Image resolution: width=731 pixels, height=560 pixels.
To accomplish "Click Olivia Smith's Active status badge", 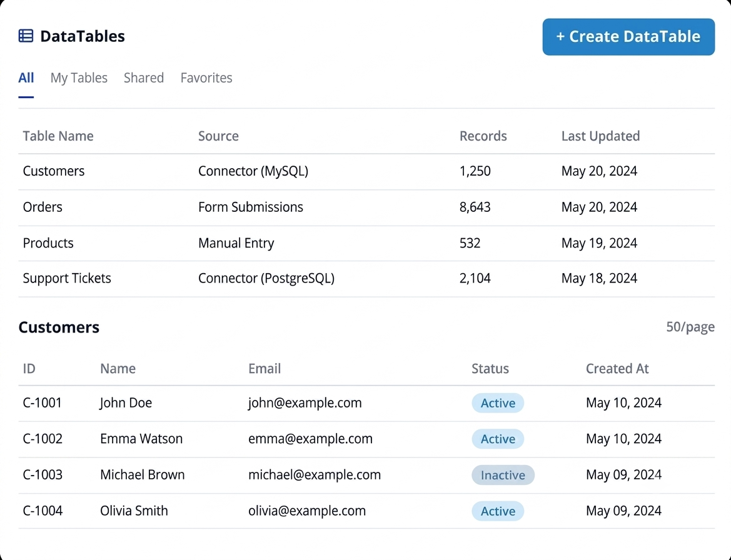I will click(498, 511).
